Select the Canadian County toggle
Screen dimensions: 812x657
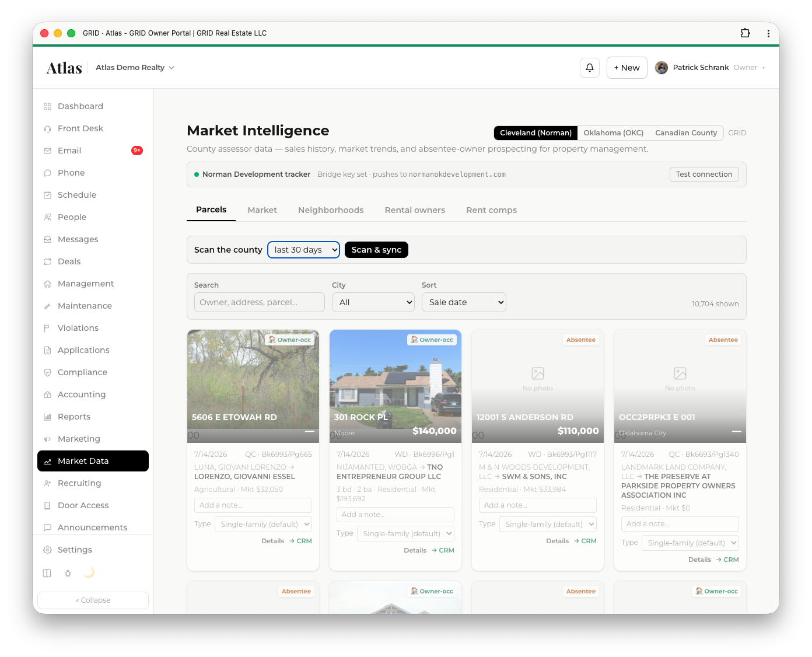pyautogui.click(x=686, y=133)
